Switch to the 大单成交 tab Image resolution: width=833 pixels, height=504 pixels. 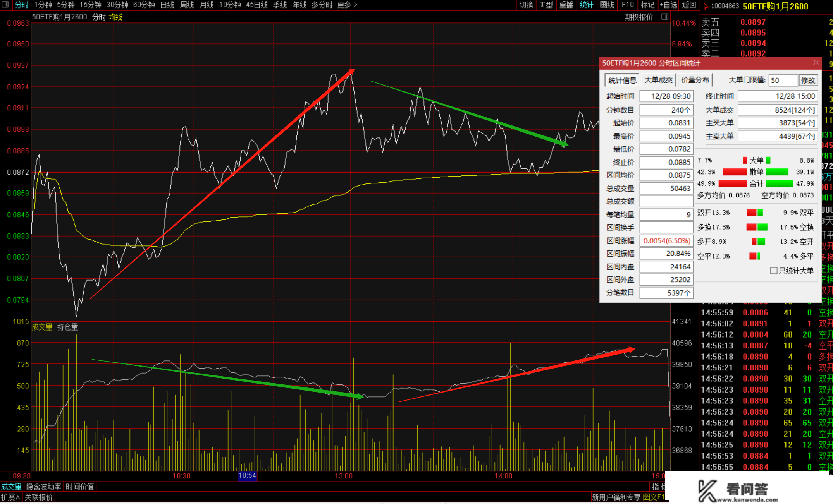pos(658,80)
